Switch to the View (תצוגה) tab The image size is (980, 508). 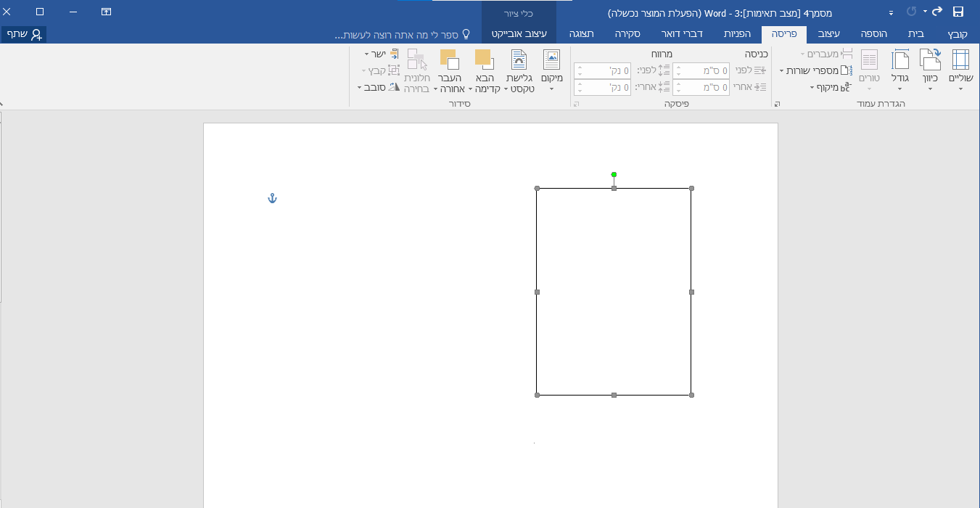581,34
